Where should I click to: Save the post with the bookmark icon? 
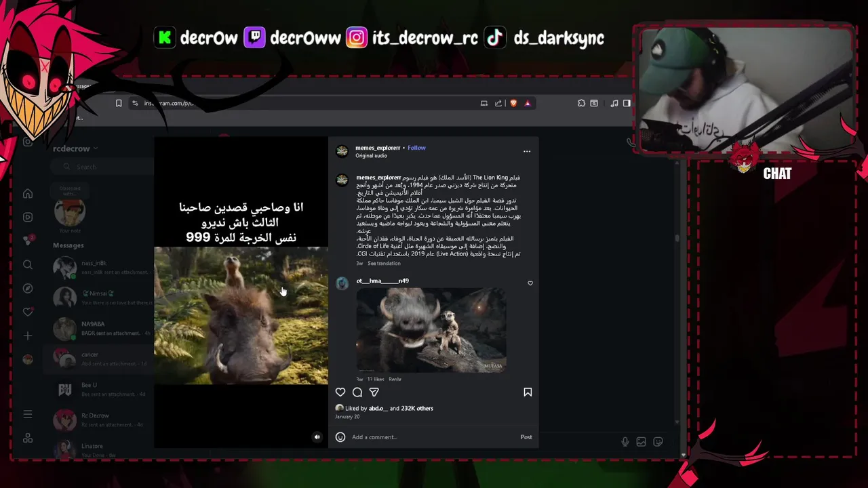(528, 392)
